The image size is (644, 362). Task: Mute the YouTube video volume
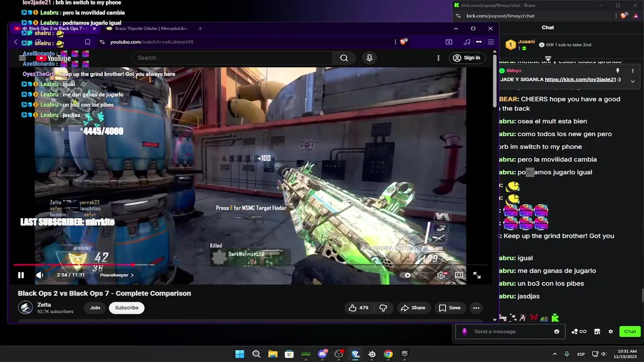tap(40, 275)
